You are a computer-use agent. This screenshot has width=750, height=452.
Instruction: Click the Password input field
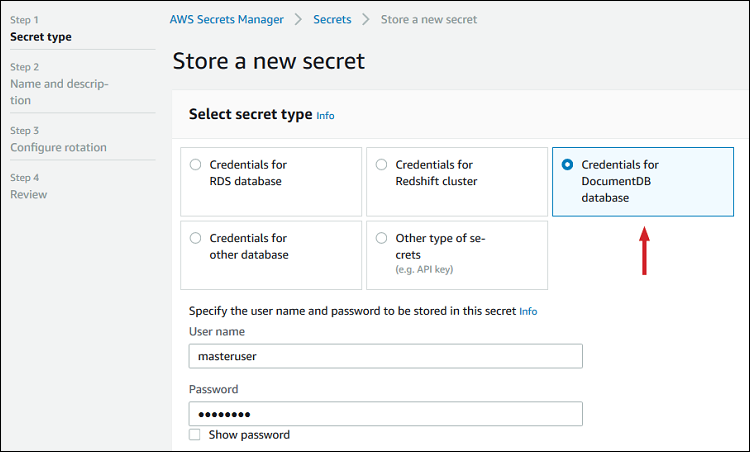click(386, 414)
